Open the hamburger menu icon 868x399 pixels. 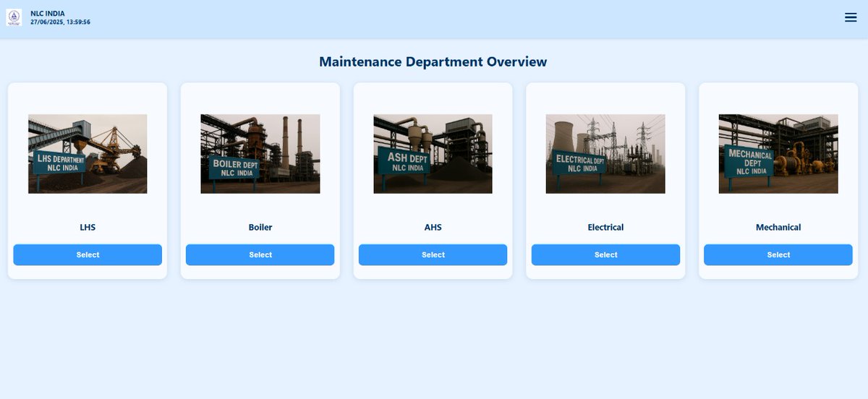[851, 17]
